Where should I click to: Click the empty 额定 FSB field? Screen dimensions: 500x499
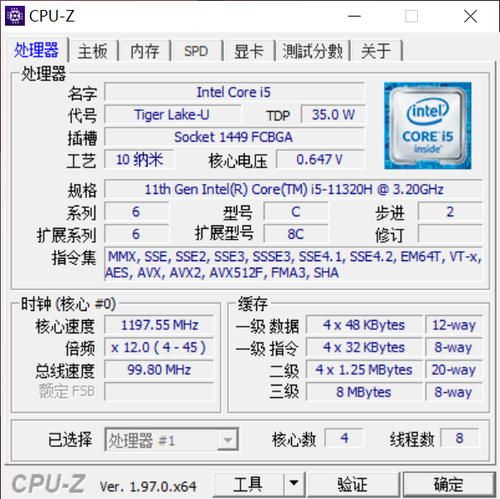coord(159,391)
